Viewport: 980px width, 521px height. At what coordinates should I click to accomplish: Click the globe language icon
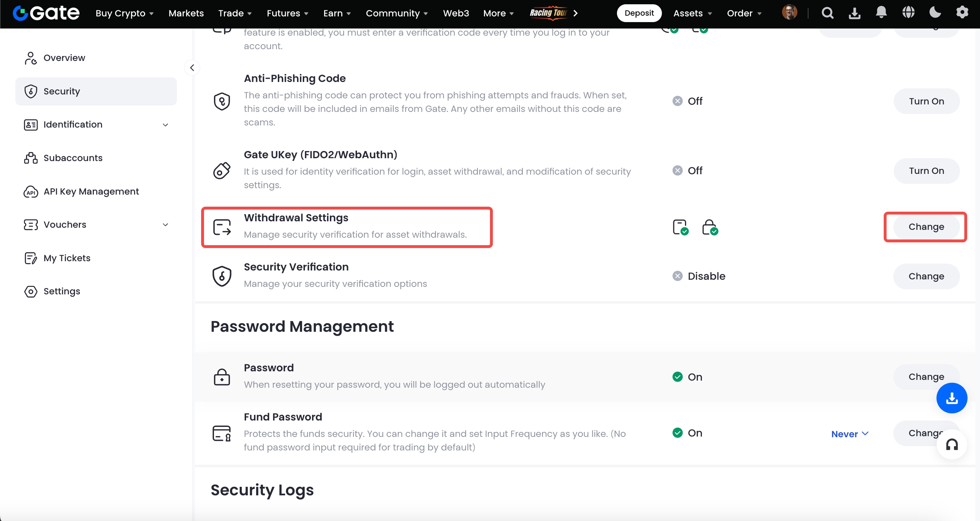pos(908,13)
